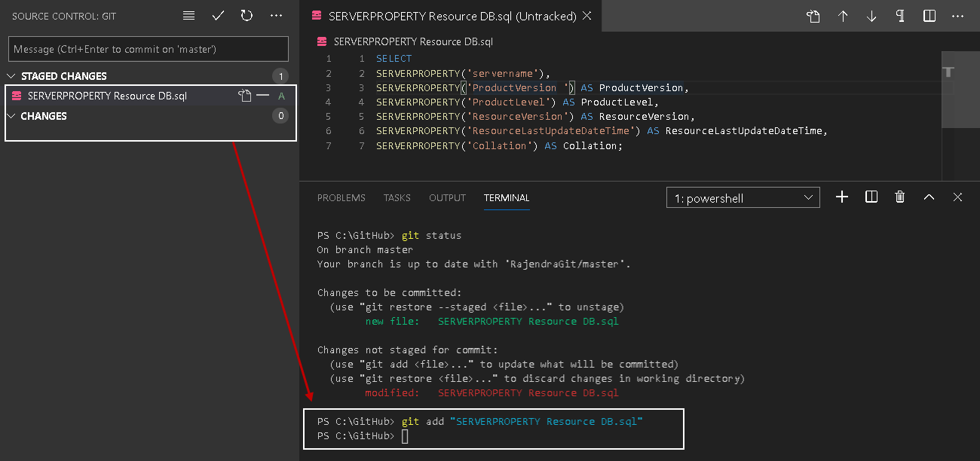Image resolution: width=980 pixels, height=461 pixels.
Task: Refresh the source control view
Action: point(247,16)
